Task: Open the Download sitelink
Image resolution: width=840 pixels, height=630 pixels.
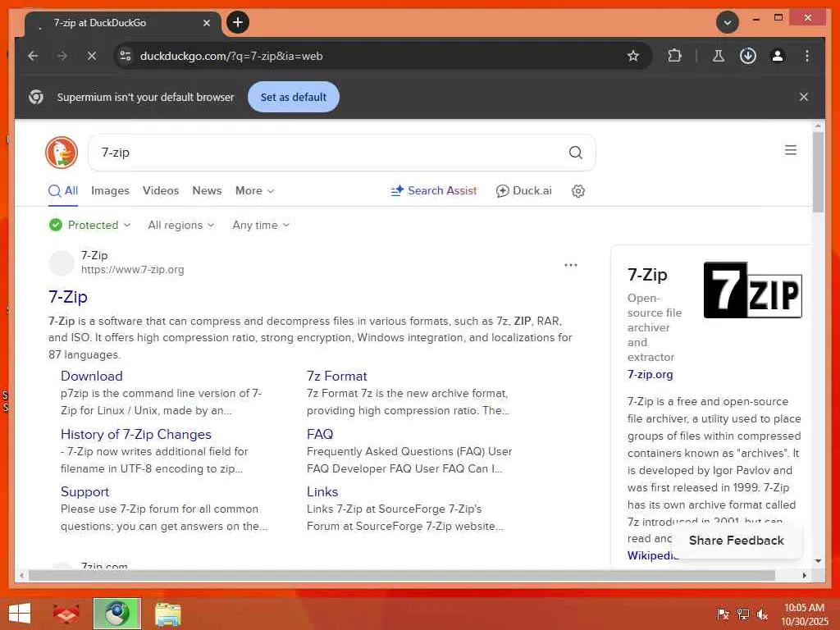Action: coord(92,376)
